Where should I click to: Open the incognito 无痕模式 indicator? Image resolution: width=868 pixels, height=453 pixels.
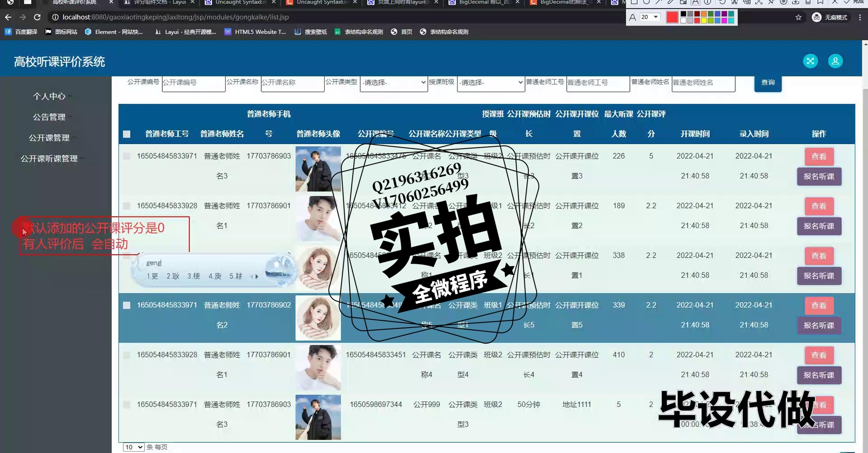[830, 17]
